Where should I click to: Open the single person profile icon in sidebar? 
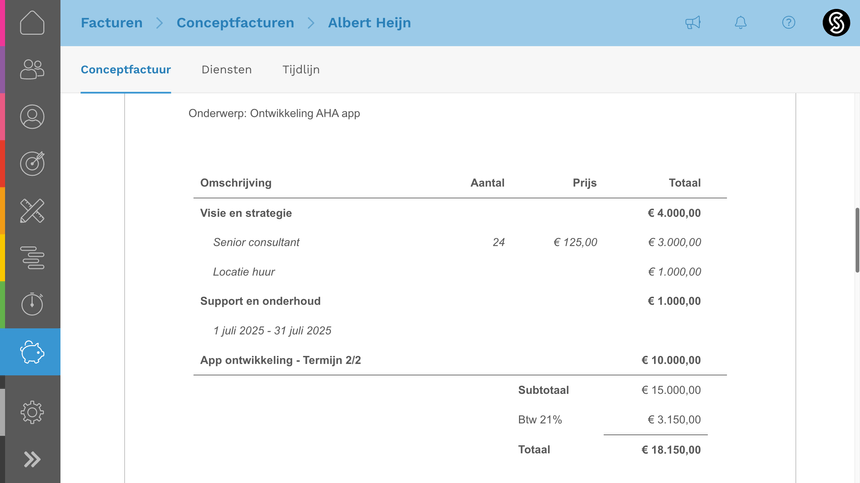click(x=32, y=117)
